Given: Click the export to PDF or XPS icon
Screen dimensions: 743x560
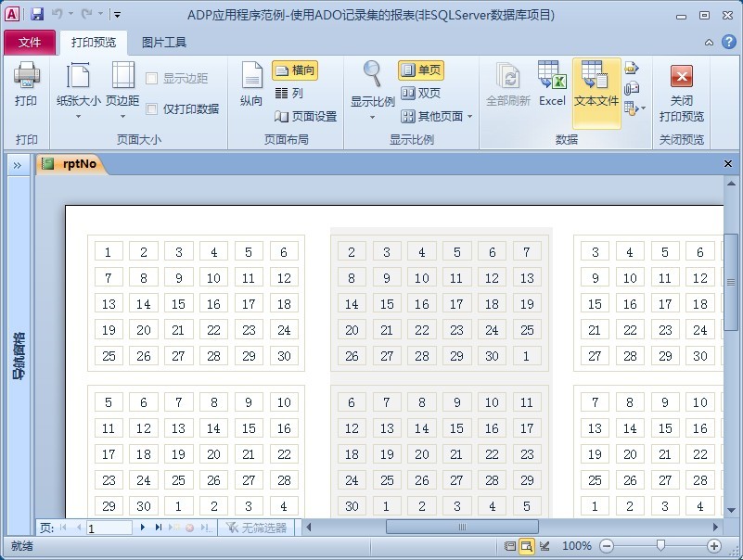Looking at the screenshot, I should point(631,69).
